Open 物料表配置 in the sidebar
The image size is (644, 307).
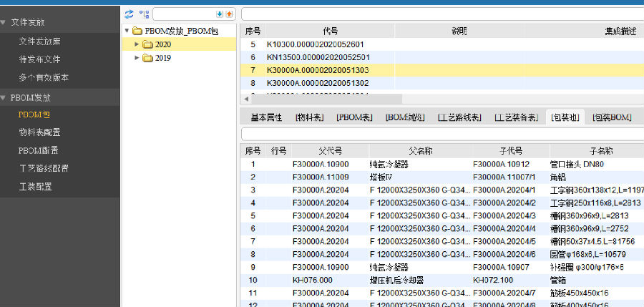(x=39, y=132)
